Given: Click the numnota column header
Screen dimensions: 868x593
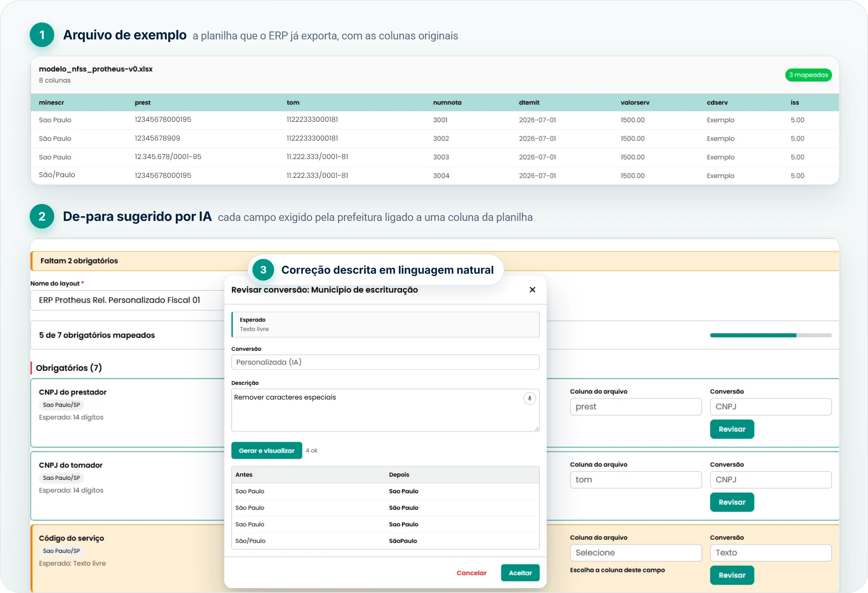Looking at the screenshot, I should pos(447,102).
